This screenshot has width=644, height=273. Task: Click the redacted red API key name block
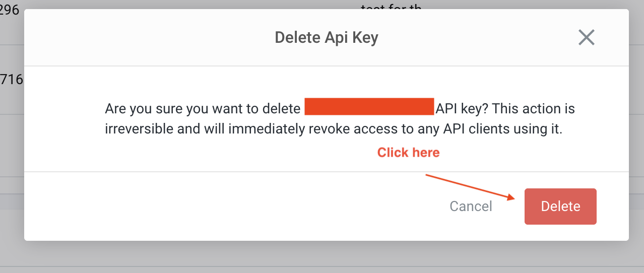(x=369, y=108)
